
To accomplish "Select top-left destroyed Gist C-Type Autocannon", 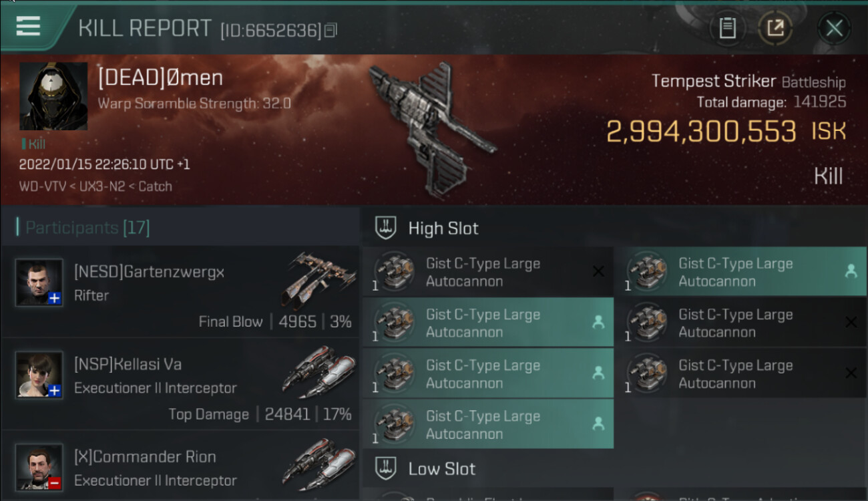I will point(488,272).
